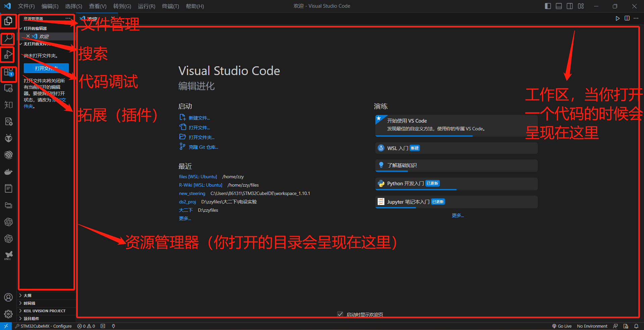
Task: Open the editor More Actions ellipsis
Action: tap(636, 18)
